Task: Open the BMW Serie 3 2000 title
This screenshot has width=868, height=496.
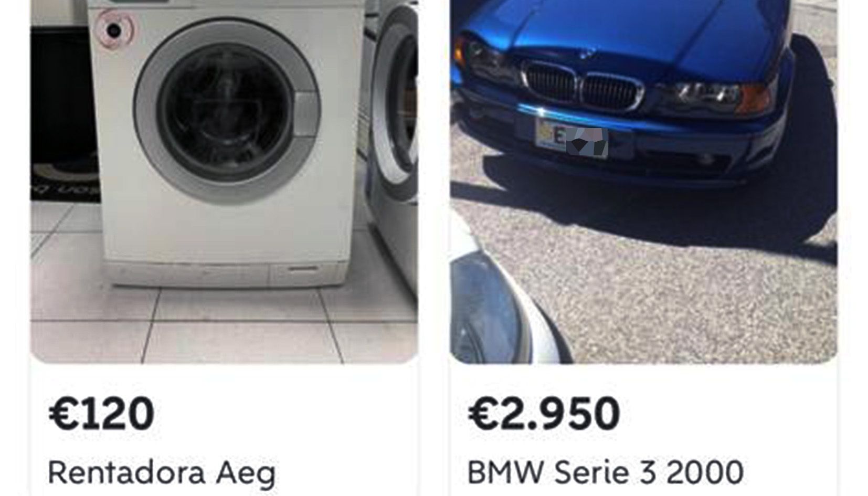Action: click(605, 472)
